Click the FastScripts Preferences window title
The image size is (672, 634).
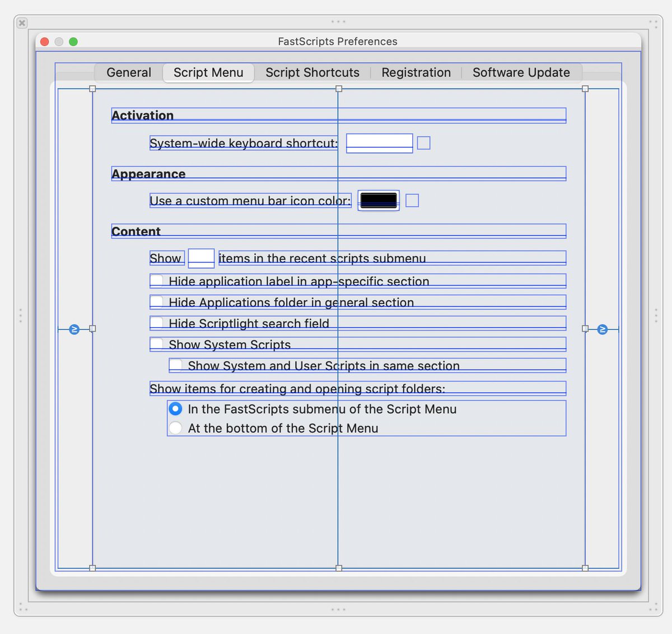click(338, 41)
